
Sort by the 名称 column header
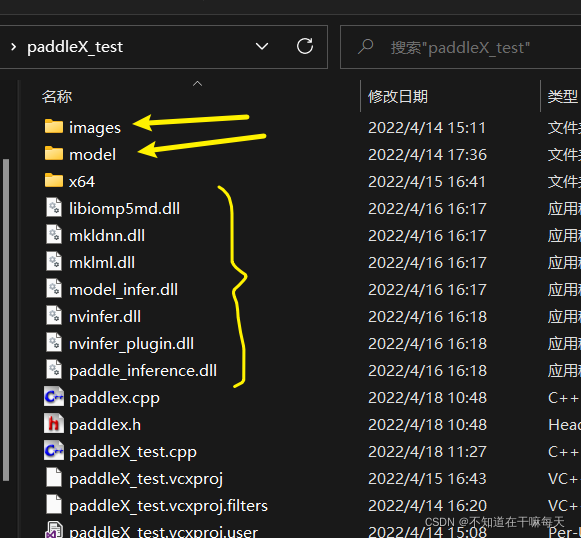coord(57,97)
